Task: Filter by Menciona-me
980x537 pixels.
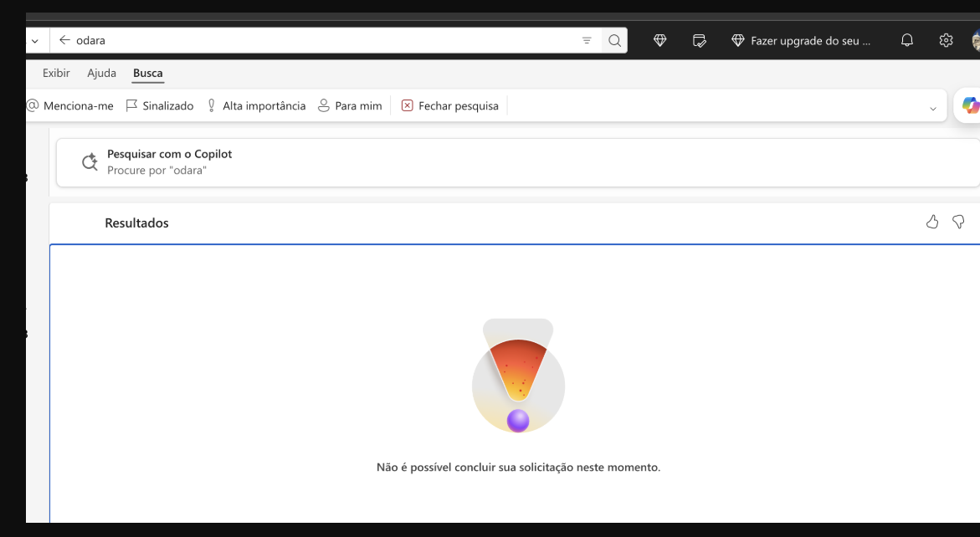Action: tap(70, 106)
